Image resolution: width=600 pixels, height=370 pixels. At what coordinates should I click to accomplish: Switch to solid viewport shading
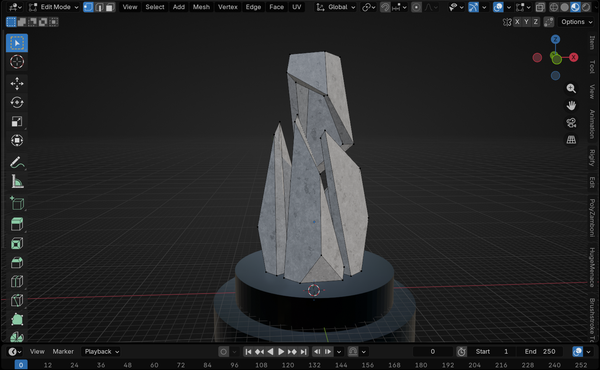click(564, 7)
